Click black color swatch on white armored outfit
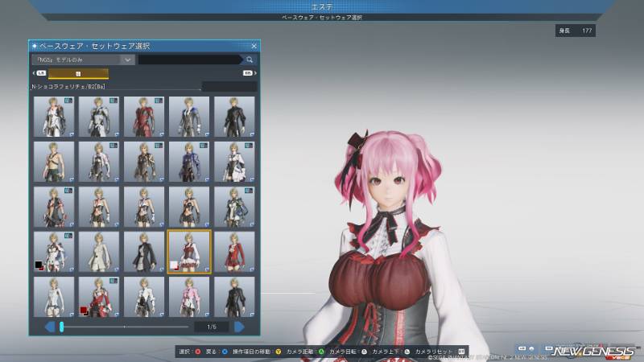Screen dimensions: 644x362 [39, 265]
